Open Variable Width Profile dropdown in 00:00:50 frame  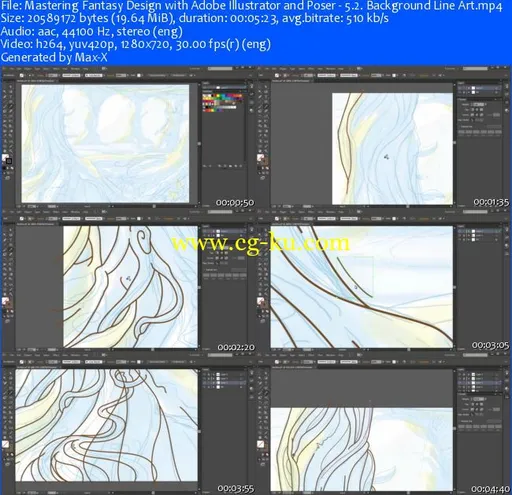pos(72,75)
